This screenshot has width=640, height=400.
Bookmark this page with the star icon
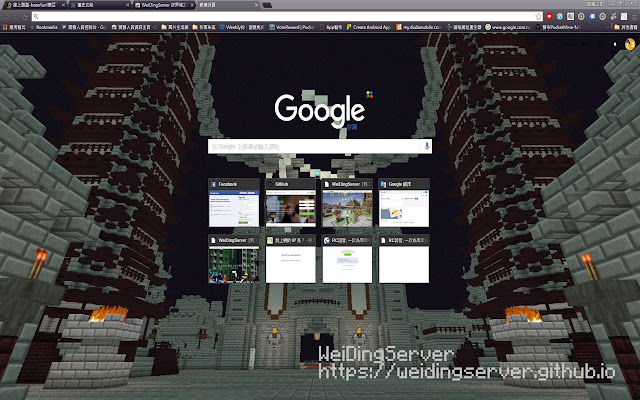click(x=539, y=17)
